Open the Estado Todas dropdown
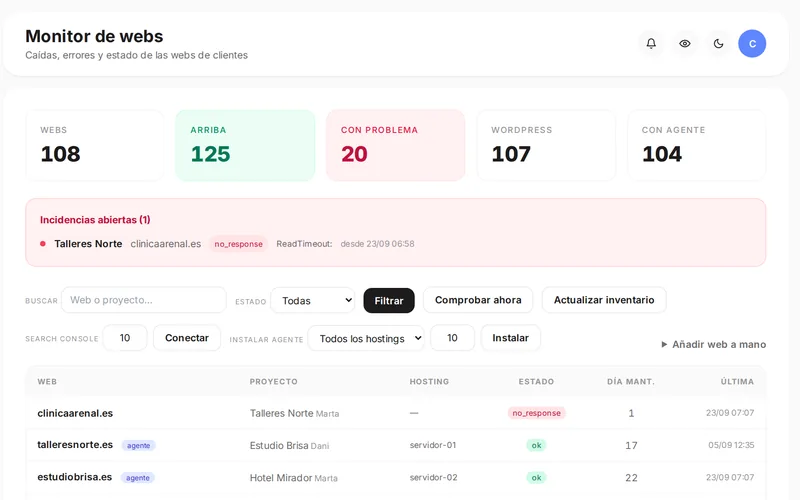This screenshot has height=500, width=800. 313,301
